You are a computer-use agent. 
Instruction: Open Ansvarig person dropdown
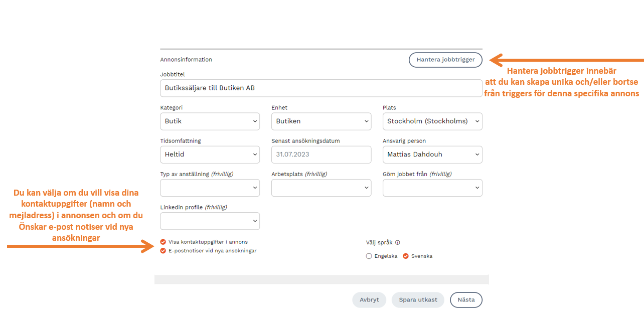pos(432,154)
